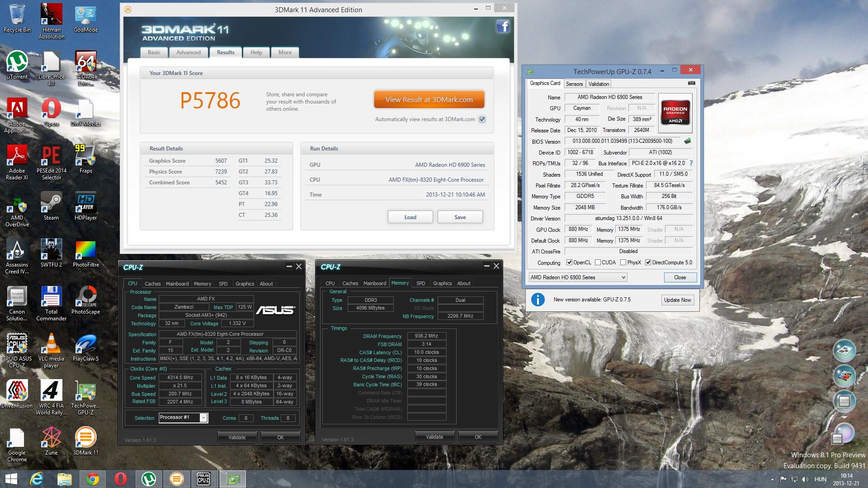Open the Processor #1 selection dropdown
This screenshot has width=868, height=488.
pyautogui.click(x=203, y=418)
